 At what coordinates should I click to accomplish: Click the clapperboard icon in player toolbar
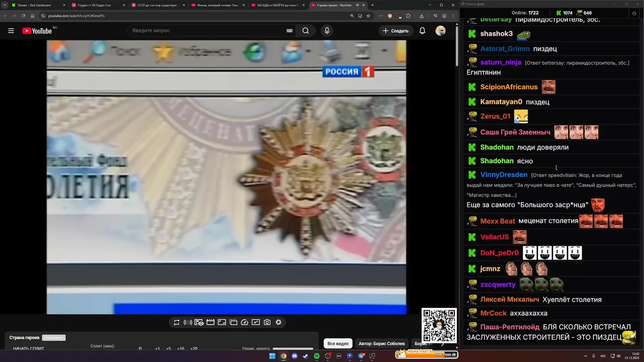[x=210, y=322]
